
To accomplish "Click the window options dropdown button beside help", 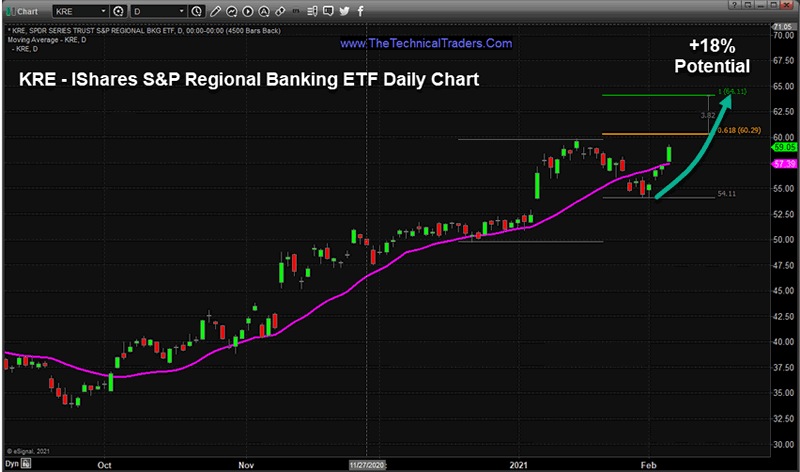I will [747, 5].
